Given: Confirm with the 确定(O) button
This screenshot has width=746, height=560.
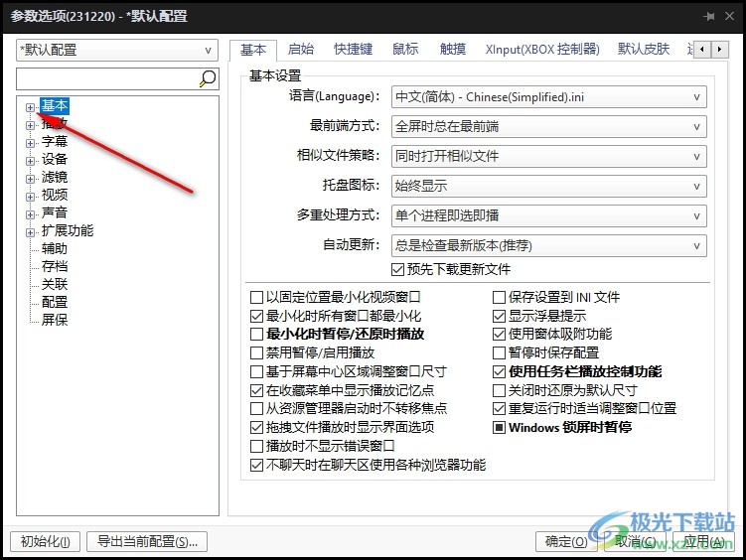Looking at the screenshot, I should coord(566,541).
